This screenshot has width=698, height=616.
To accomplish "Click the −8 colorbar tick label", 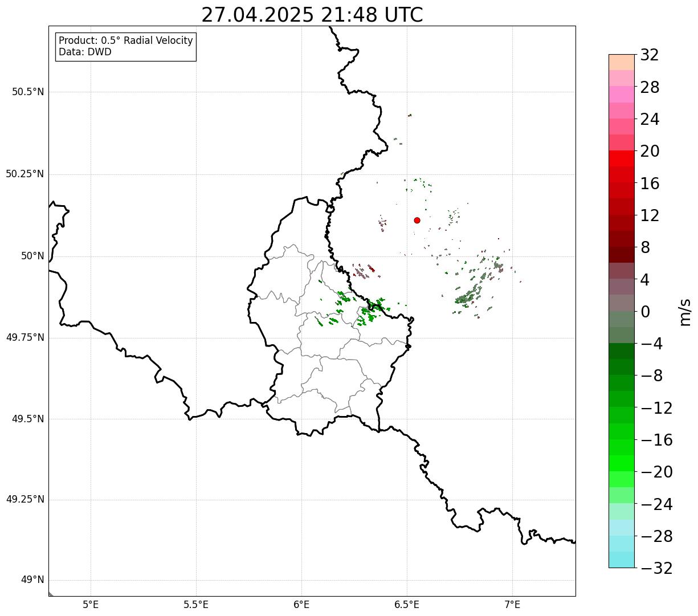I will click(651, 376).
